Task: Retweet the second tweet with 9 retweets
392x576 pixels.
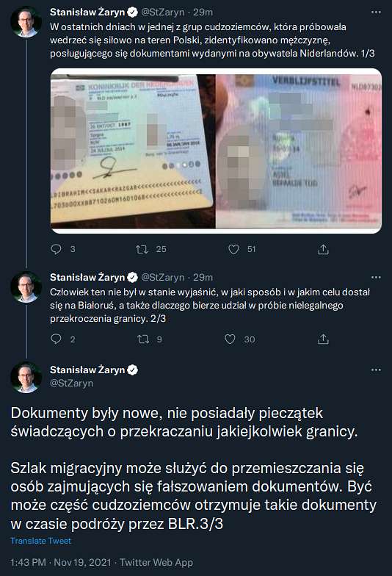Action: 142,339
